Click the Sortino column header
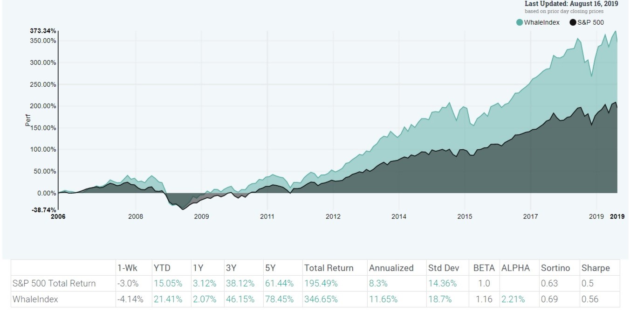 coord(555,268)
